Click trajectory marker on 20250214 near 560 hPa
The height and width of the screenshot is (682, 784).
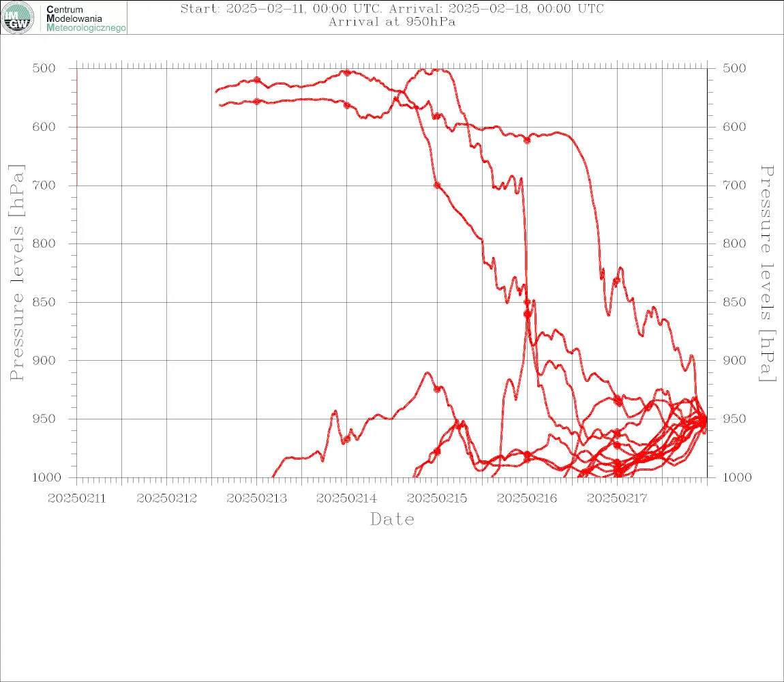347,105
